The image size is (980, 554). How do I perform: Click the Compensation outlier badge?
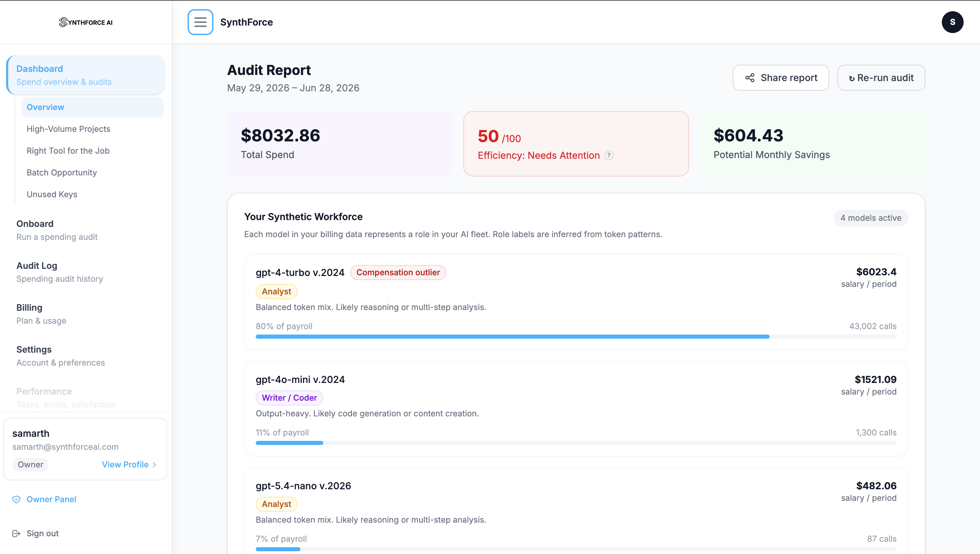coord(398,273)
